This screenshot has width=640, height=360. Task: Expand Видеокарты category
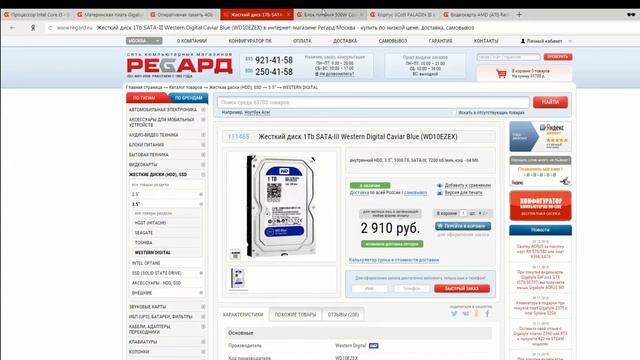click(203, 164)
